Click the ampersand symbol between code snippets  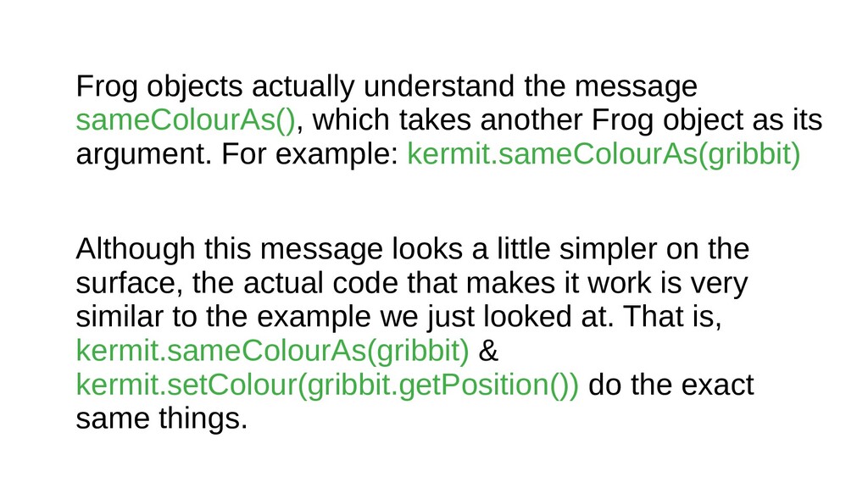click(488, 351)
